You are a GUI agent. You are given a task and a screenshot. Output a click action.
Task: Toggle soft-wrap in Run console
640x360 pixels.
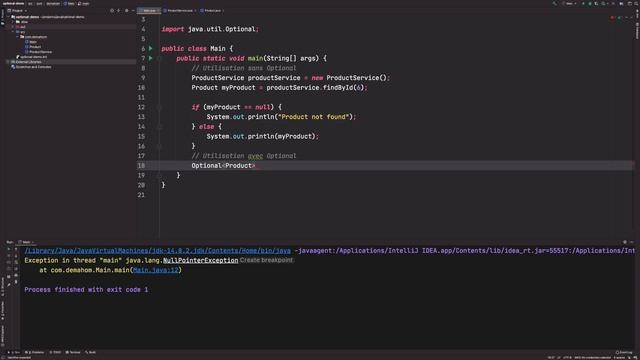16,262
